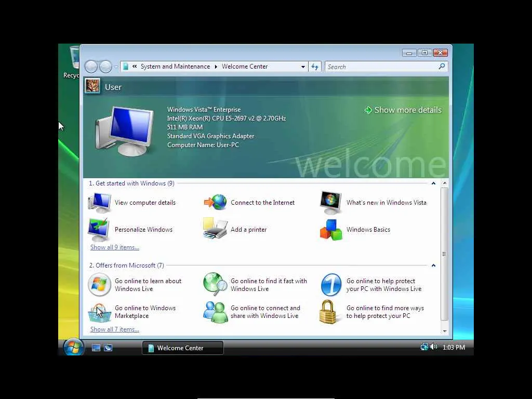Open the network tray icon

[424, 347]
